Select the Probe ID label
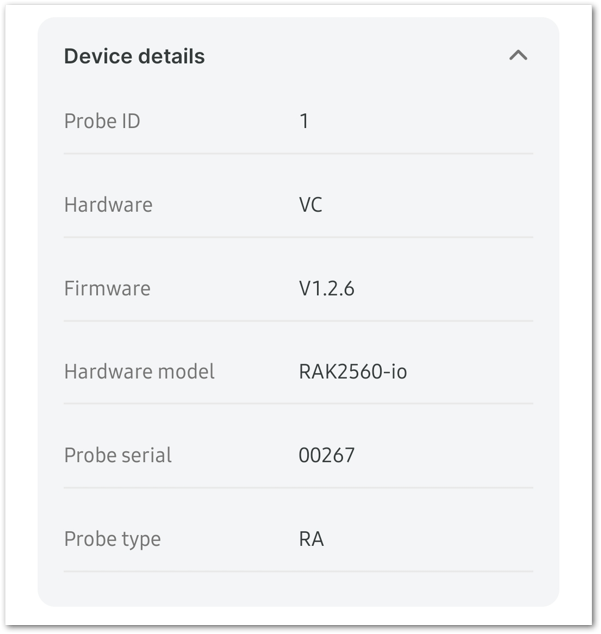The height and width of the screenshot is (634, 601). [102, 121]
